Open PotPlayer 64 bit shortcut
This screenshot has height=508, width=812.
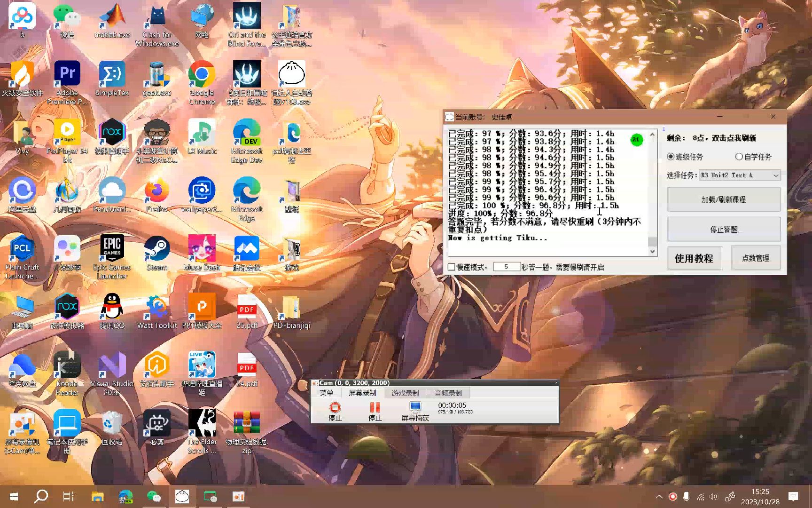pyautogui.click(x=67, y=141)
